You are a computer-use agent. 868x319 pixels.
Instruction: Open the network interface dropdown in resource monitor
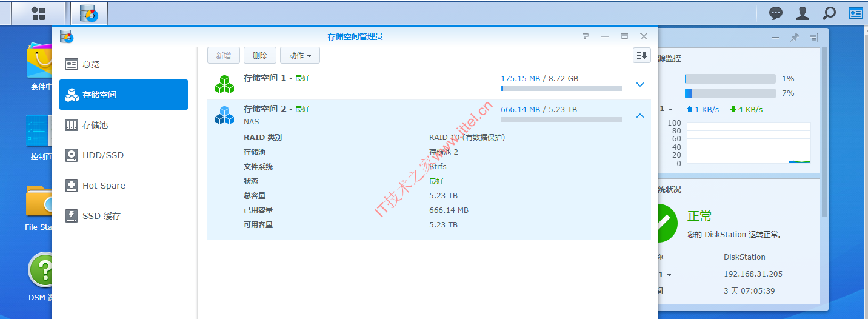tap(666, 109)
